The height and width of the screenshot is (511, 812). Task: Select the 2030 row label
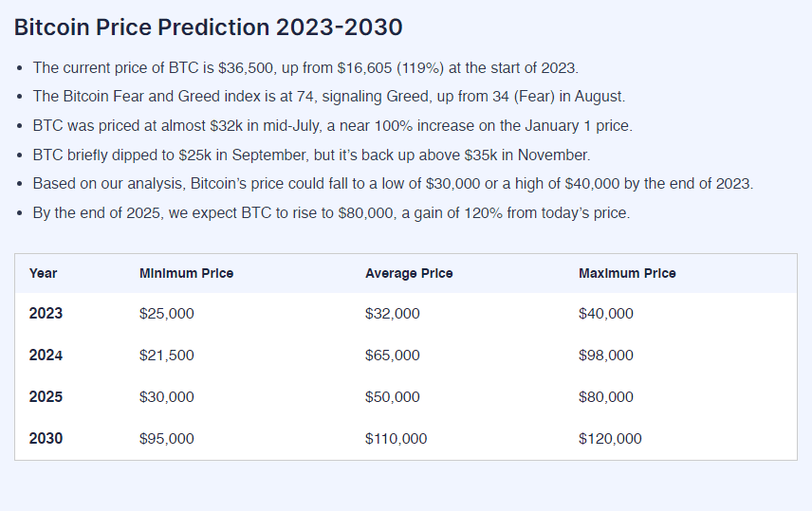coord(46,438)
